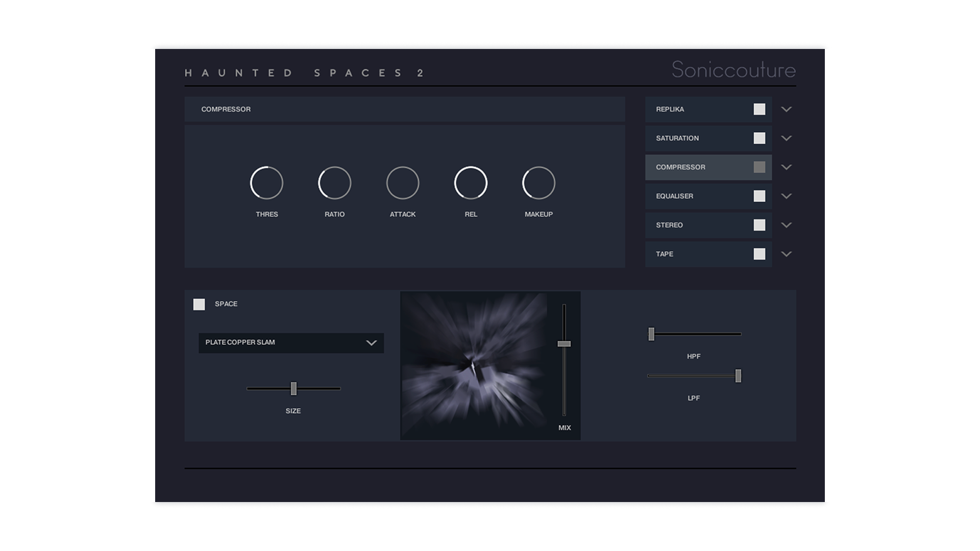This screenshot has height=551, width=980.
Task: Toggle the Equaliser effect on/off box
Action: coord(759,196)
